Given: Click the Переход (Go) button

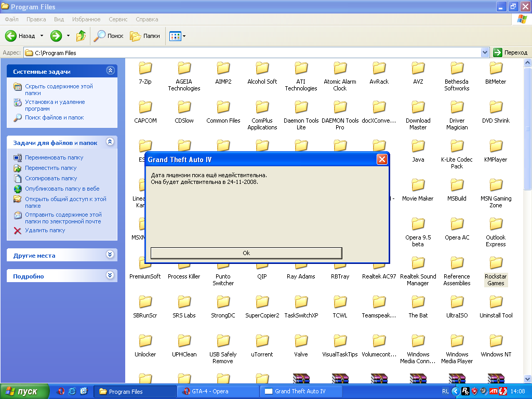Looking at the screenshot, I should tap(510, 52).
